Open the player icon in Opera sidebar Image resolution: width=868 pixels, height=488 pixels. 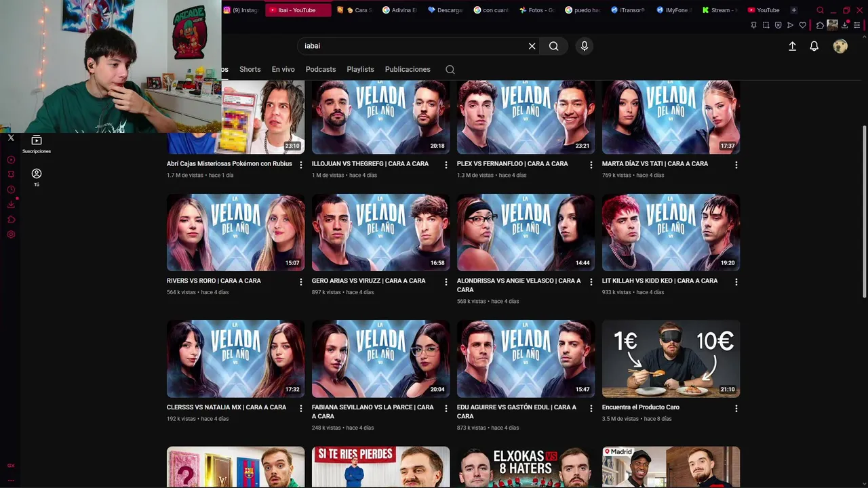pyautogui.click(x=11, y=160)
